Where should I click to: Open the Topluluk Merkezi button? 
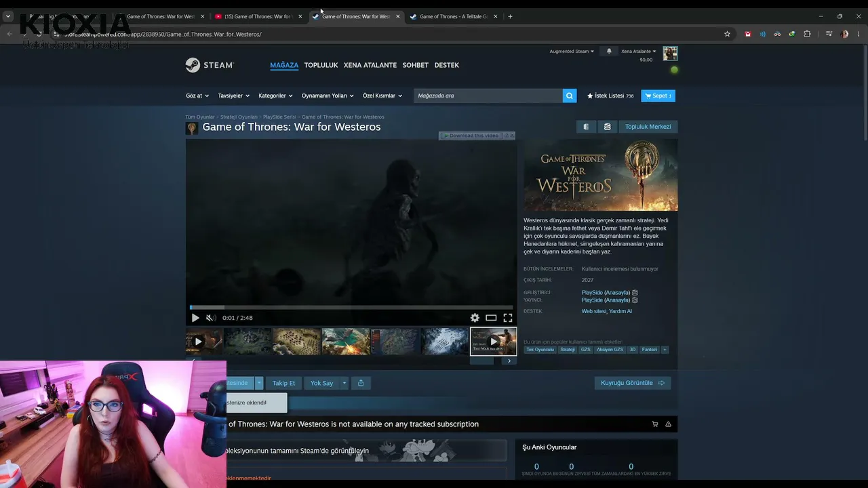coord(648,127)
